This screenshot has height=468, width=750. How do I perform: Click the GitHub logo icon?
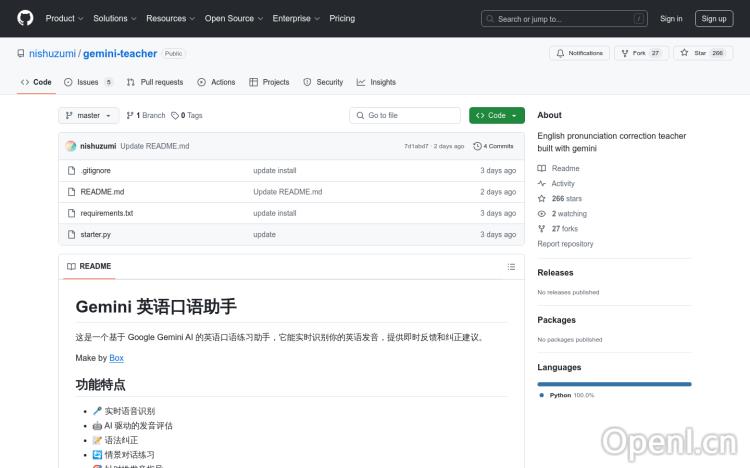click(25, 18)
